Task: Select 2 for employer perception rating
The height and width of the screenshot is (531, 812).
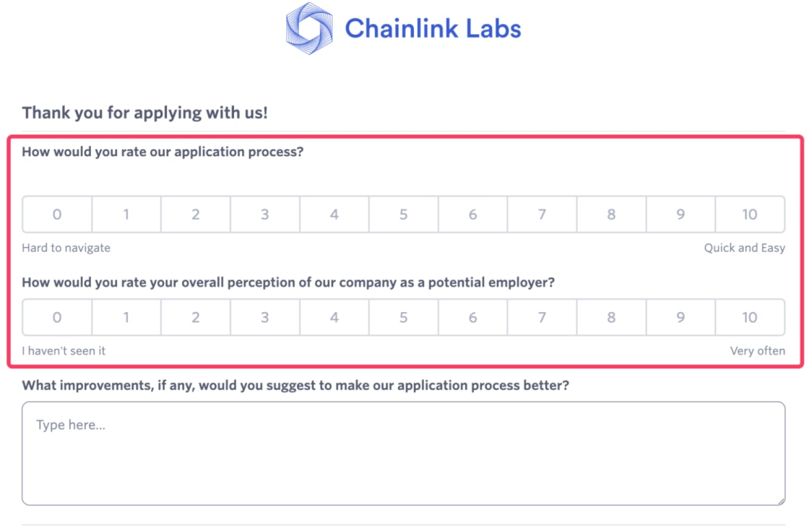Action: coord(196,317)
